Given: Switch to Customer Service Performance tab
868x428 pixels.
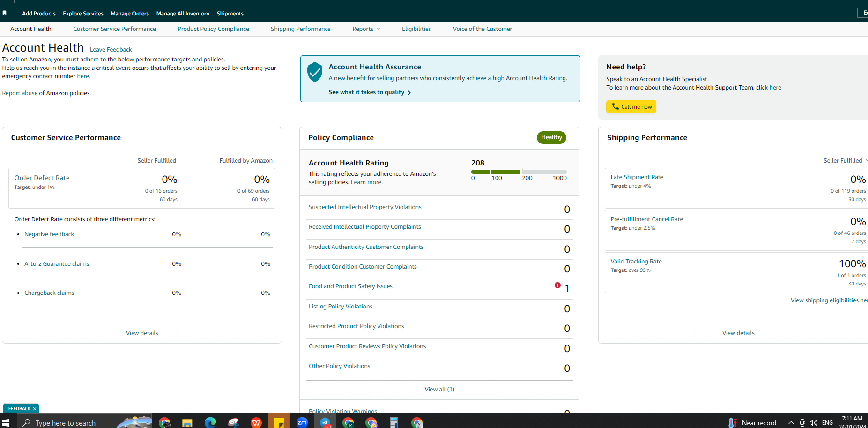Looking at the screenshot, I should (114, 29).
